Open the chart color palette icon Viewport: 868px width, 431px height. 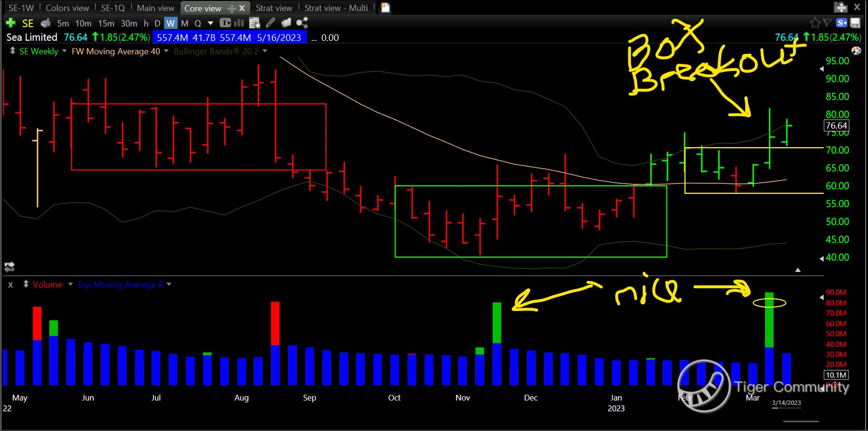pyautogui.click(x=856, y=51)
